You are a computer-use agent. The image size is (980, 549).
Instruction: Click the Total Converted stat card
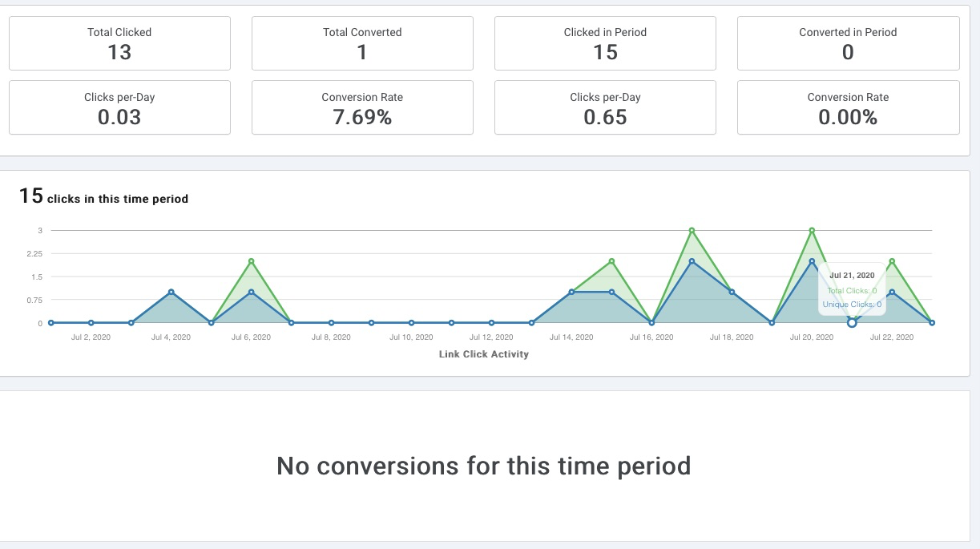pyautogui.click(x=362, y=43)
